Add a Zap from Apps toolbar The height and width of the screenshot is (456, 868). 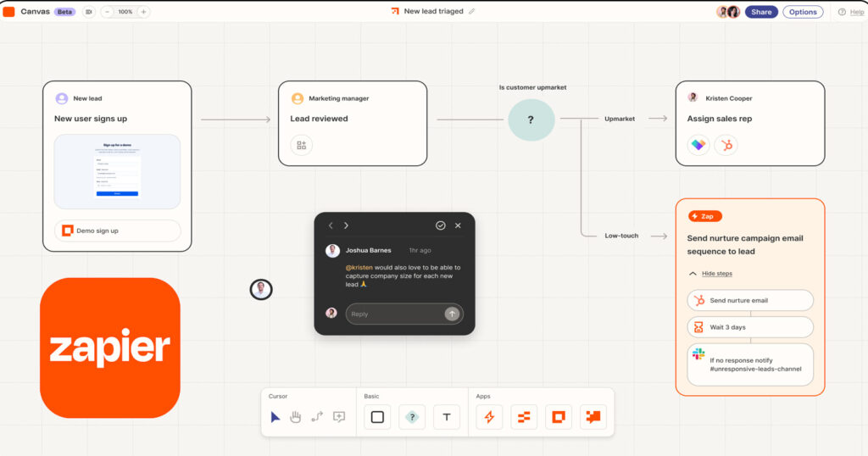pos(489,417)
